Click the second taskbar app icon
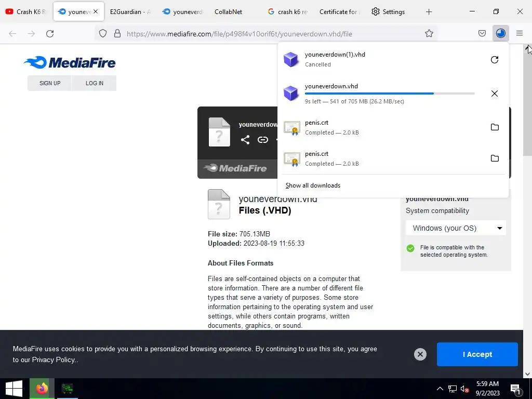 click(67, 389)
